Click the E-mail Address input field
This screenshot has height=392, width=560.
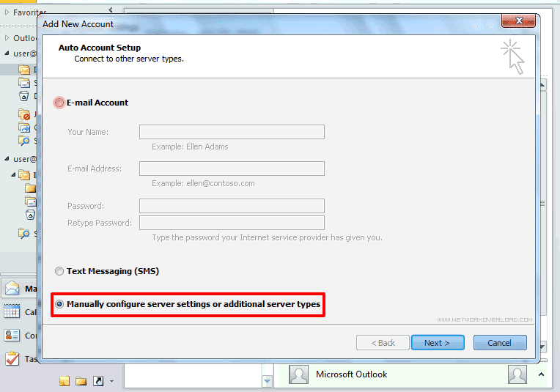coord(232,169)
